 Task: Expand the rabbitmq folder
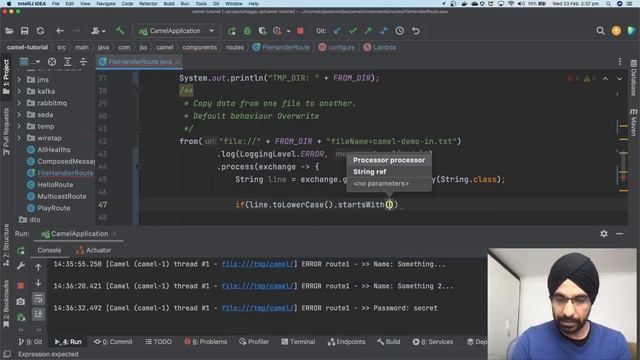coord(19,103)
